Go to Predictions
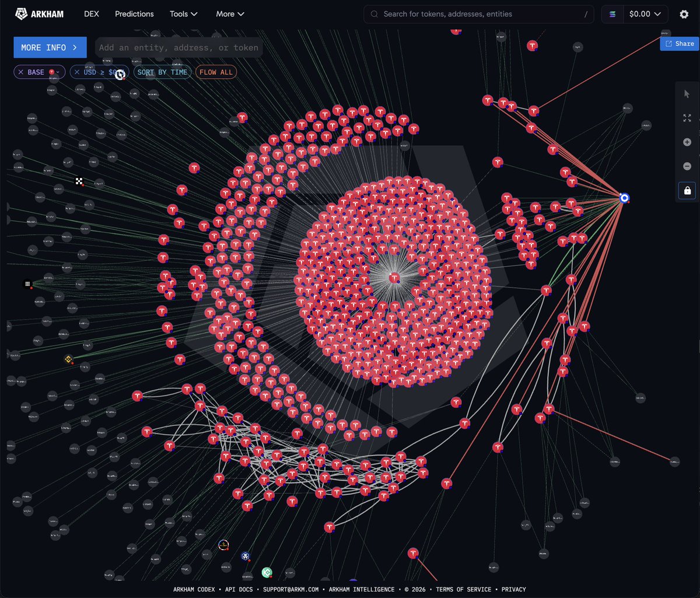This screenshot has height=598, width=700. 134,14
